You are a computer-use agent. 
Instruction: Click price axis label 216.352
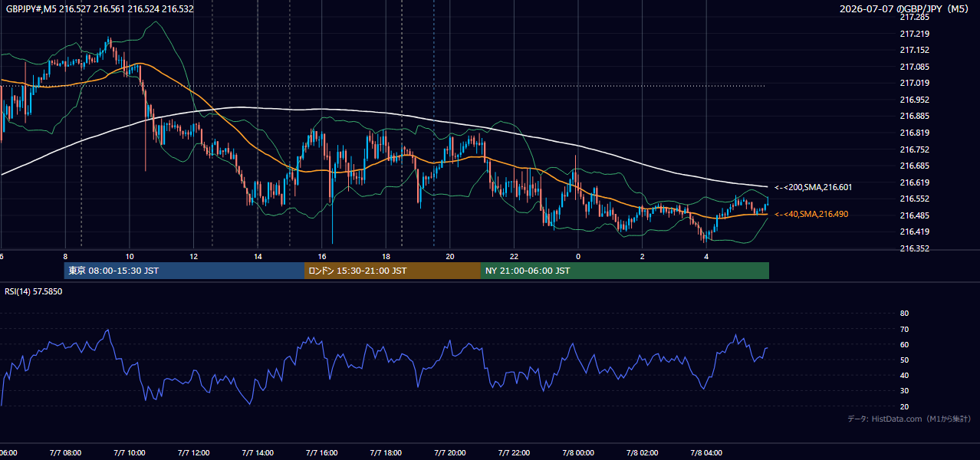pyautogui.click(x=914, y=248)
